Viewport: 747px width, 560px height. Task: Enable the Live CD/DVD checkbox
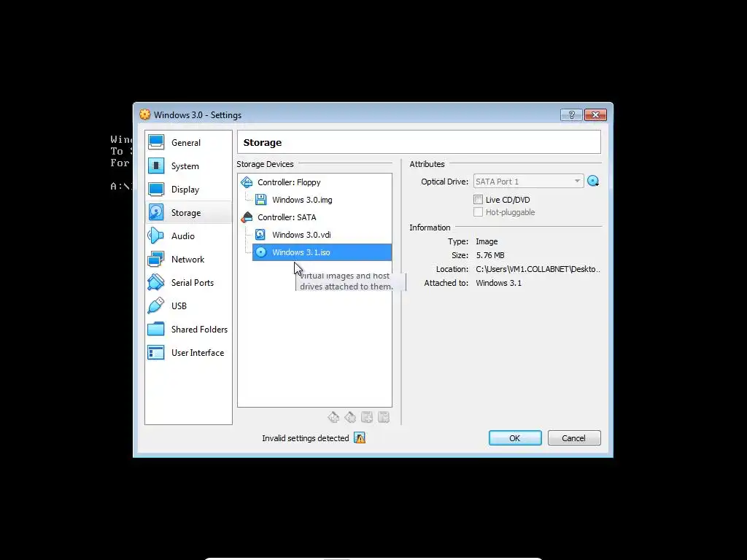coord(479,200)
